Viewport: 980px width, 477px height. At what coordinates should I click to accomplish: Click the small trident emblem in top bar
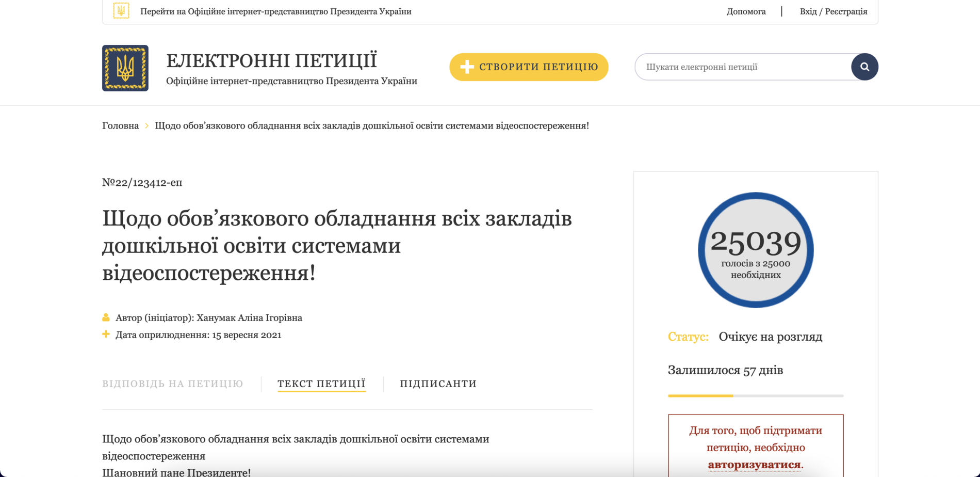tap(121, 11)
